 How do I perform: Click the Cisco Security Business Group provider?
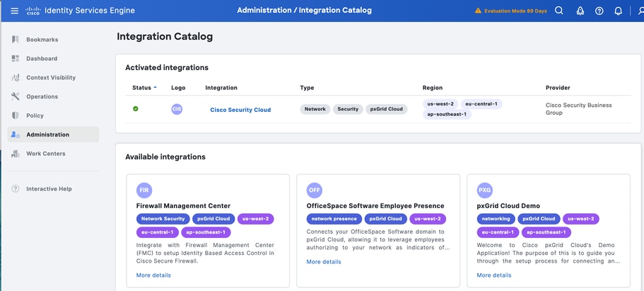579,108
